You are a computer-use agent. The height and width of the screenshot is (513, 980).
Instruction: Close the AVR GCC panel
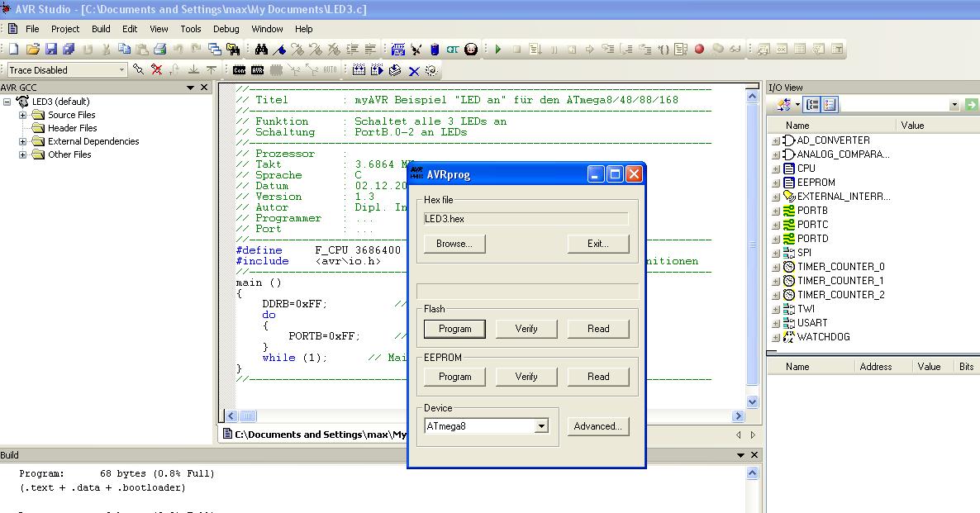[x=204, y=88]
